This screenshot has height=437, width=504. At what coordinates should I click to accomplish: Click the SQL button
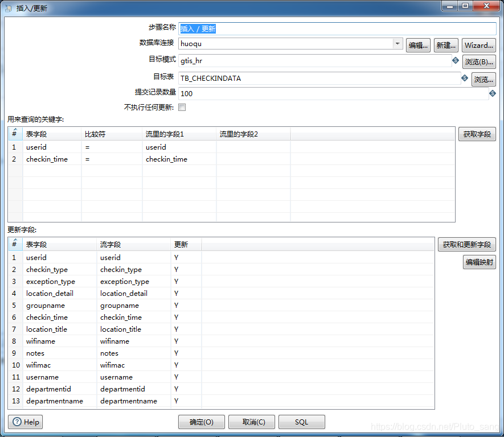point(302,422)
